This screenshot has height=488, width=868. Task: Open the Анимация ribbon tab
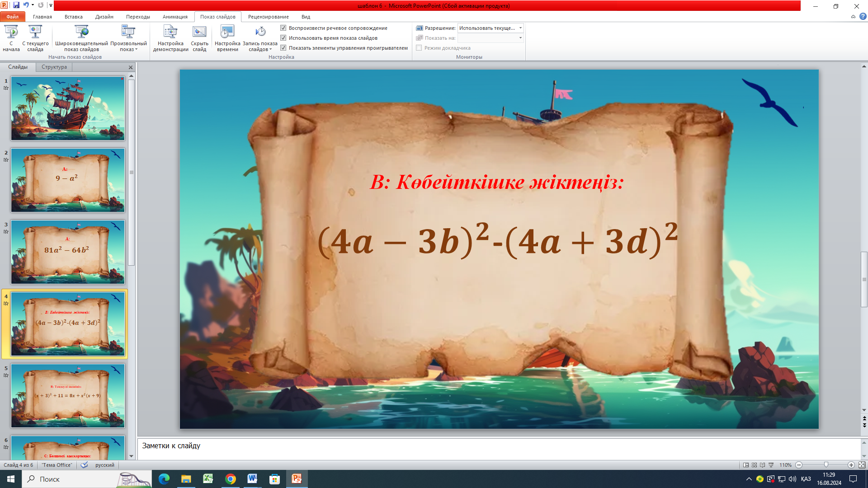coord(175,17)
